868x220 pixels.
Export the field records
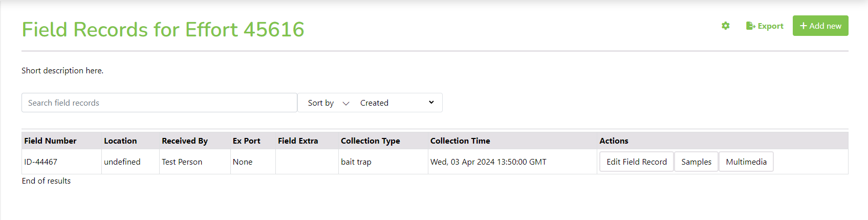(765, 26)
